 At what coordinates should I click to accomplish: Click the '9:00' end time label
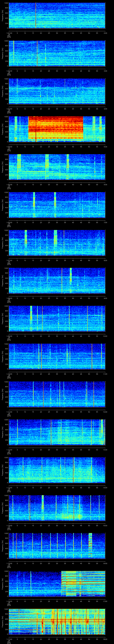pyautogui.click(x=105, y=298)
